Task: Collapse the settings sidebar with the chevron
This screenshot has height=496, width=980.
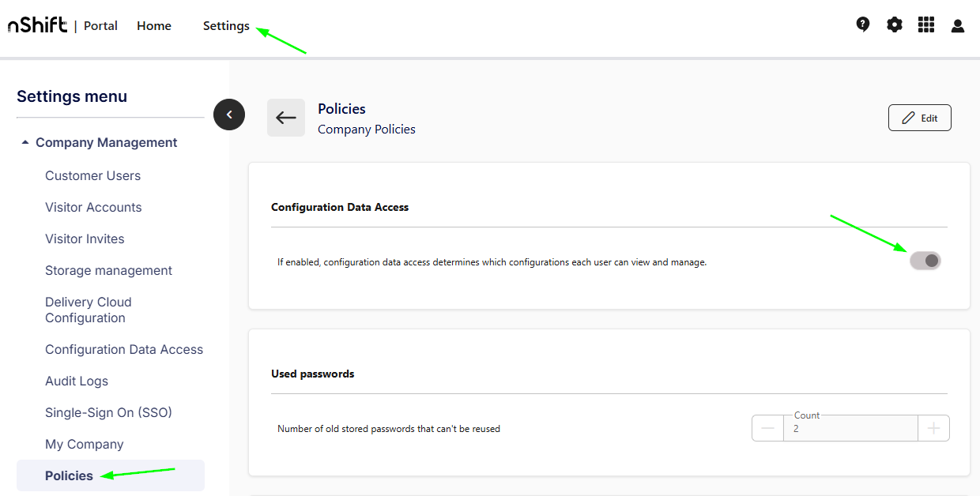Action: (x=229, y=115)
